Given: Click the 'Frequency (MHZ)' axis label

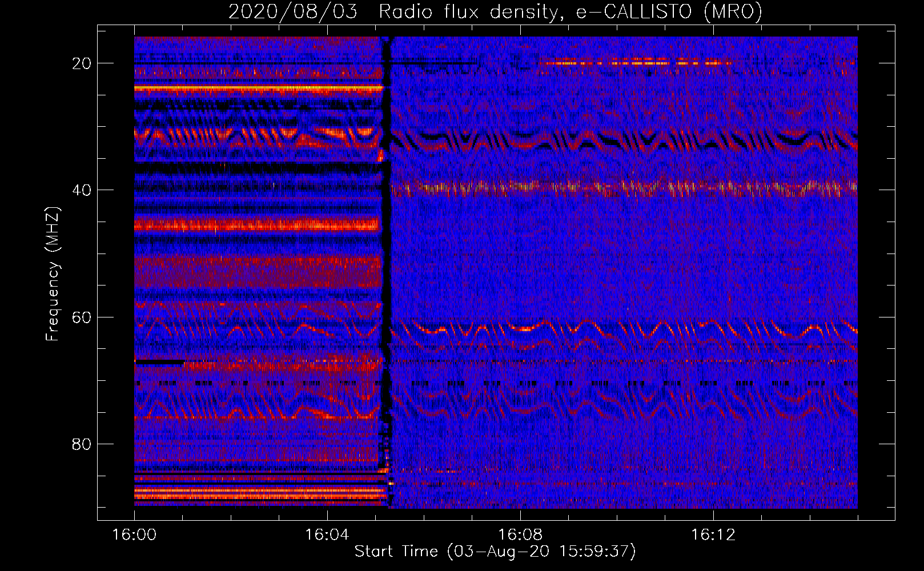Looking at the screenshot, I should tap(53, 274).
